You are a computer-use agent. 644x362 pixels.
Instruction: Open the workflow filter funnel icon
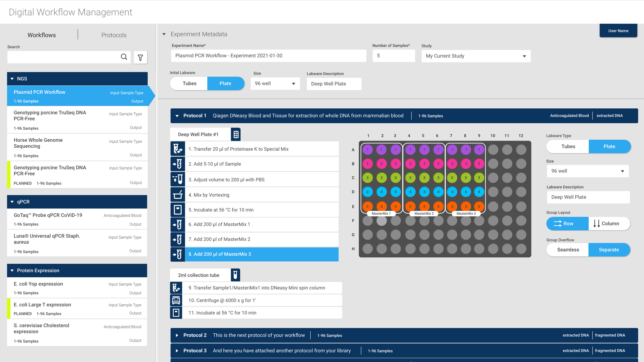tap(140, 57)
